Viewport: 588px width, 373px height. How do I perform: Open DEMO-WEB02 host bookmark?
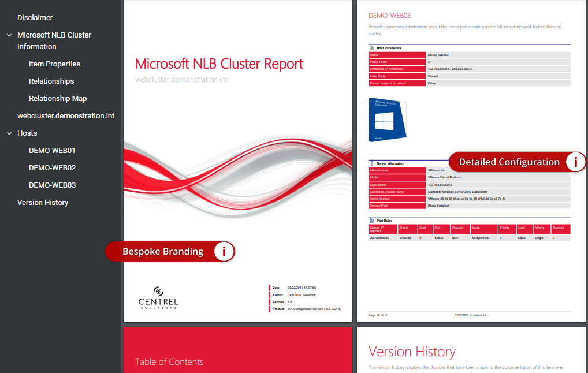[52, 167]
